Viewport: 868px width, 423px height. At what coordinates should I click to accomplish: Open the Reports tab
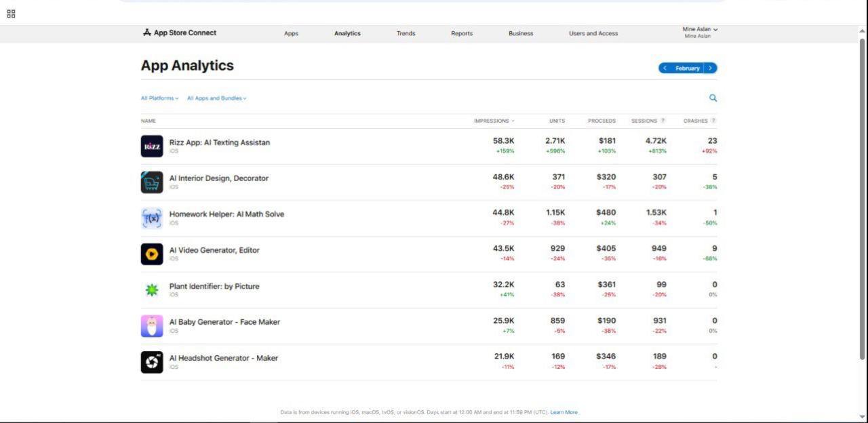[x=462, y=33]
